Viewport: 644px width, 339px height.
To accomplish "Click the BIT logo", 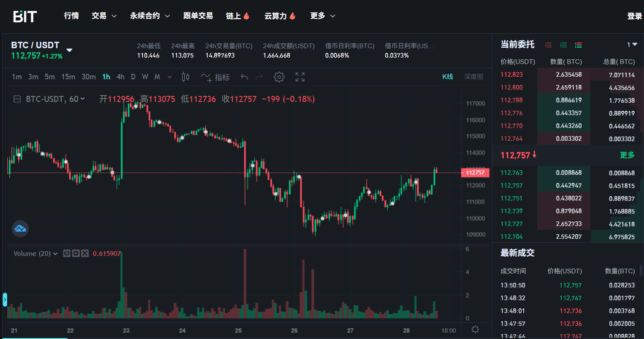I will tap(25, 16).
